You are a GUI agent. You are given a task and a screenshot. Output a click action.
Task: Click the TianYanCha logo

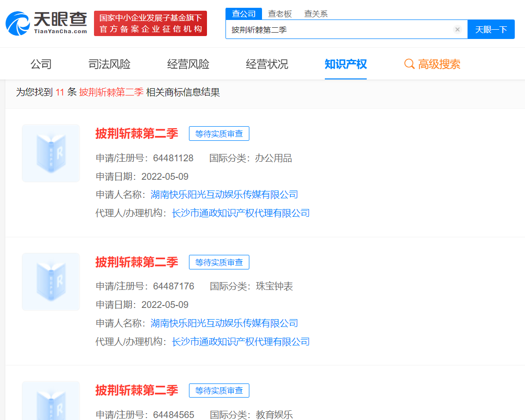[x=46, y=23]
